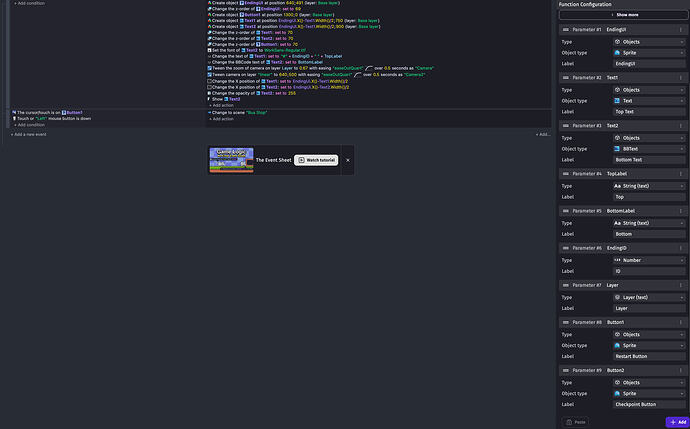Click the Add... link at right of events
Viewport: 690px width, 429px height.
point(543,135)
